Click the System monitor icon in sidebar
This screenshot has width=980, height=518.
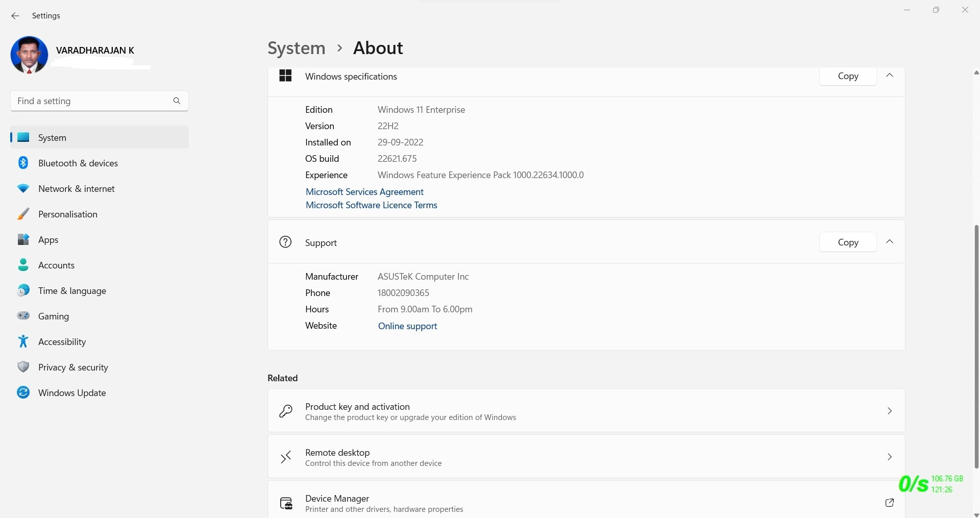(x=23, y=138)
